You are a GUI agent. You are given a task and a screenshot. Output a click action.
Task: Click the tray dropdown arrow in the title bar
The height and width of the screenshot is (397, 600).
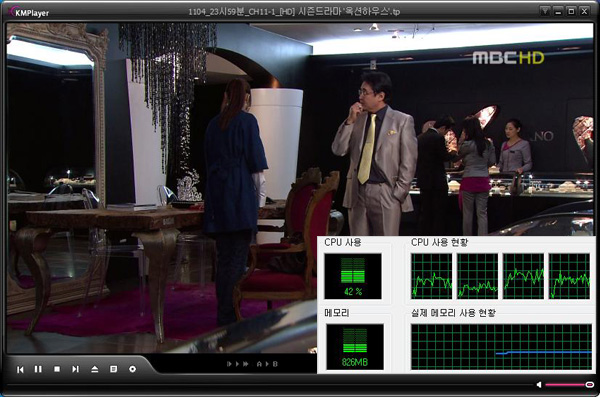545,11
